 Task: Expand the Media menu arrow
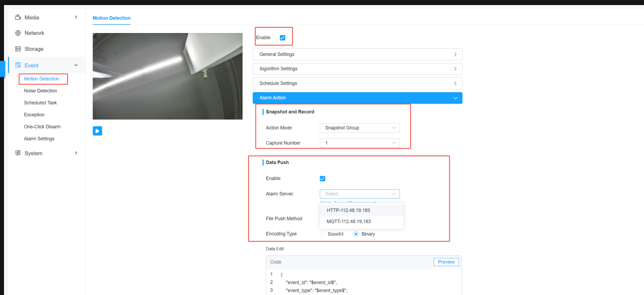(76, 17)
